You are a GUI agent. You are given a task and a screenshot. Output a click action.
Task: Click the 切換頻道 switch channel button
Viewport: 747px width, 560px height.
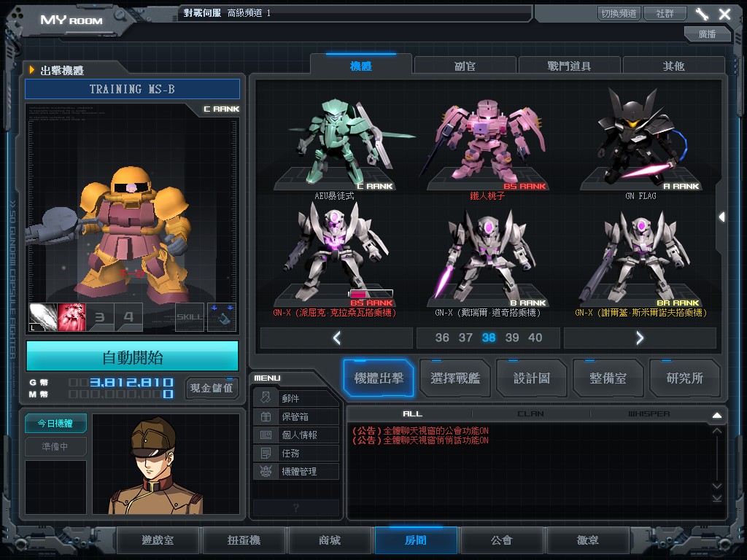tap(619, 13)
